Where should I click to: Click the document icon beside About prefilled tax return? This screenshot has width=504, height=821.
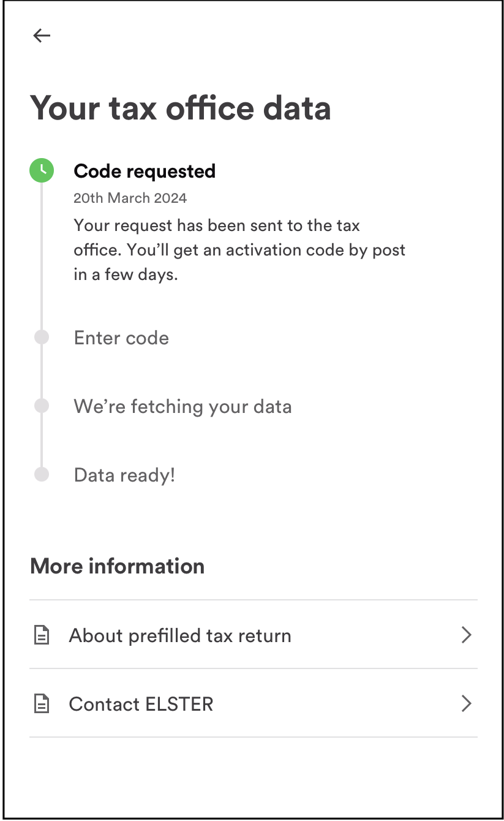pos(41,635)
